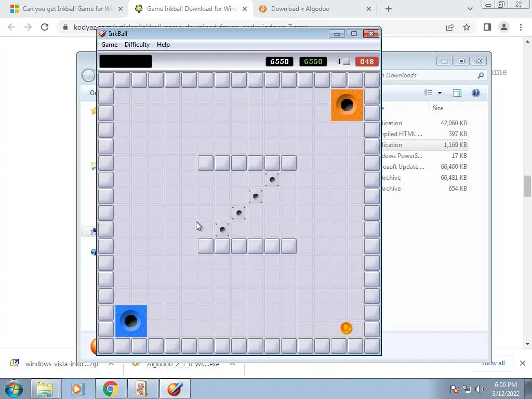The width and height of the screenshot is (532, 399).
Task: Open the Action Center flag icon
Action: [x=455, y=389]
